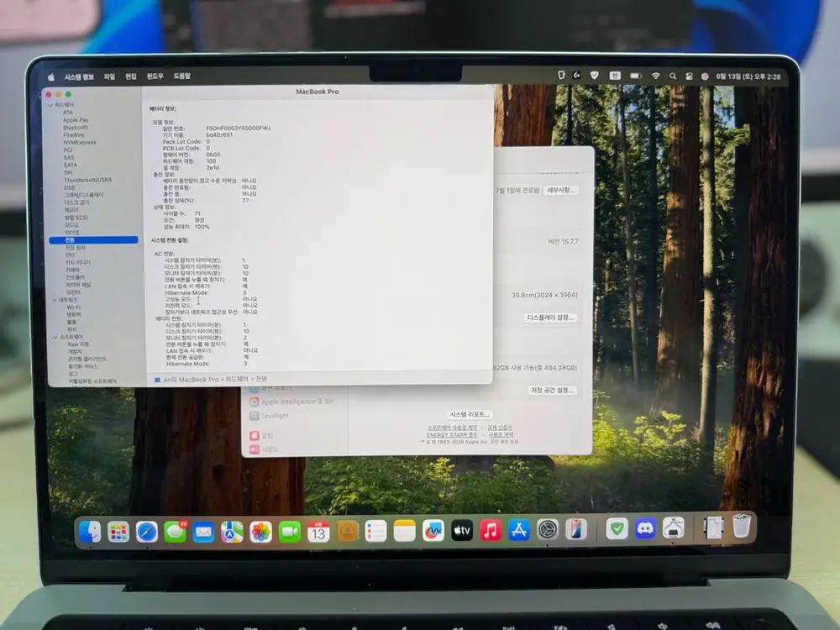
Task: Select Thunderbolt/USB4 in the sidebar
Action: [88, 180]
